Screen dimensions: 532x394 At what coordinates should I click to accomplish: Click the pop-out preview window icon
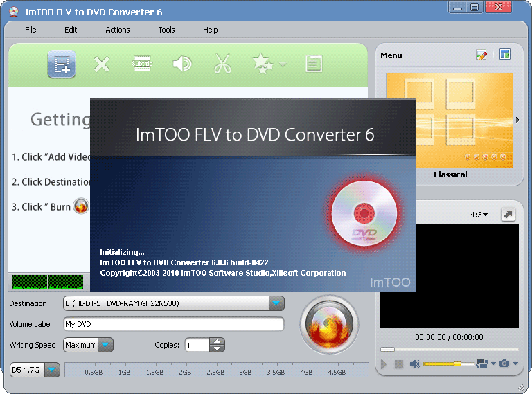(x=508, y=214)
